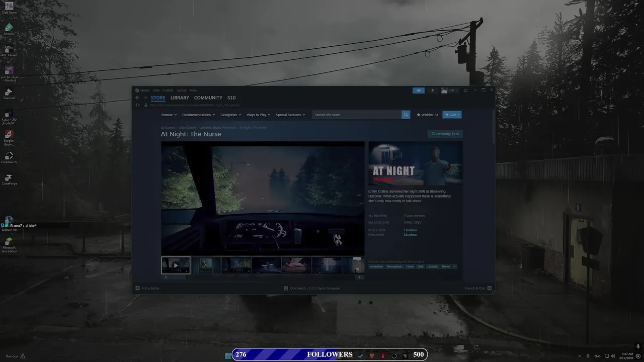This screenshot has width=644, height=362.
Task: Add a tag with the plus button
Action: click(x=455, y=266)
